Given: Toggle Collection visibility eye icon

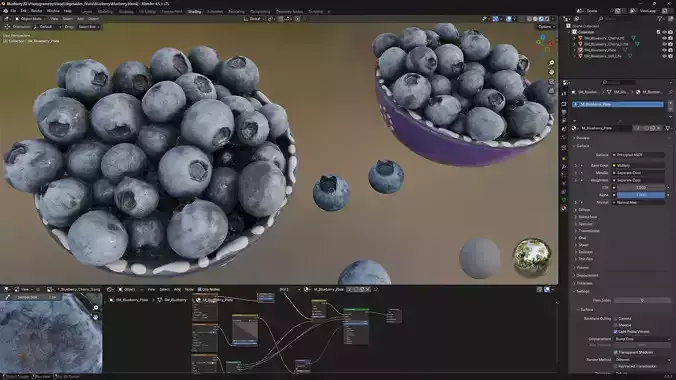Looking at the screenshot, I should (664, 32).
